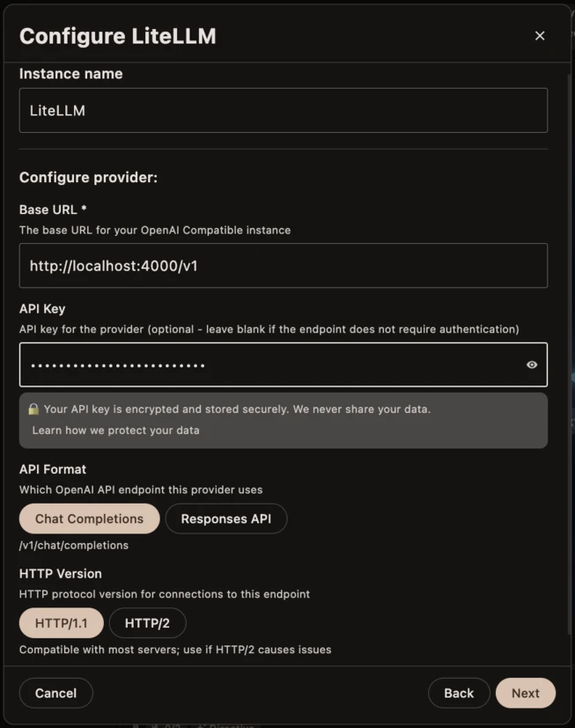
Task: Click the API key optional description text
Action: click(x=269, y=329)
